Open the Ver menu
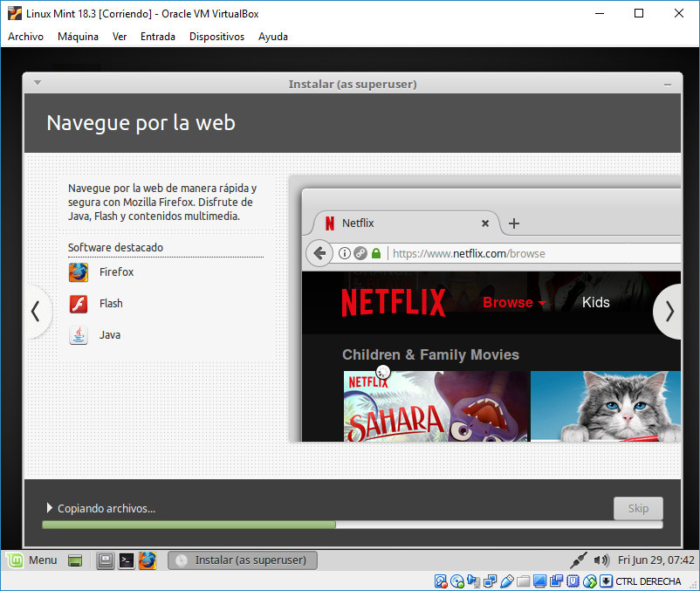 pyautogui.click(x=120, y=37)
